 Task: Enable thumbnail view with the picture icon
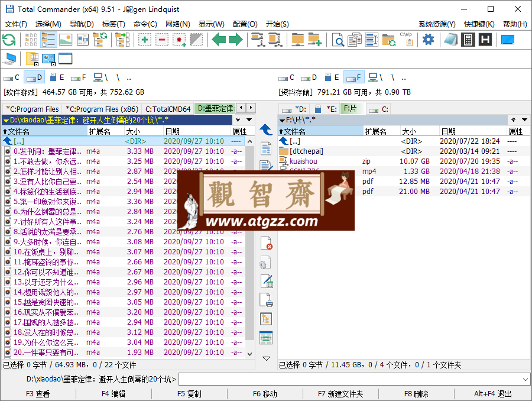[x=66, y=40]
